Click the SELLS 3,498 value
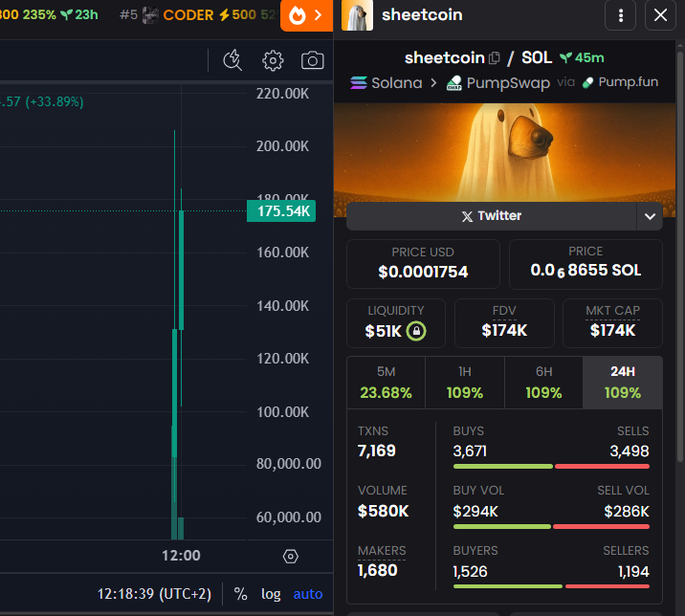 tap(630, 451)
